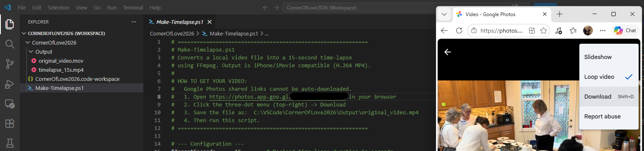Go forward in VS Code navigation history
This screenshot has width=644, height=151.
coord(276,8)
